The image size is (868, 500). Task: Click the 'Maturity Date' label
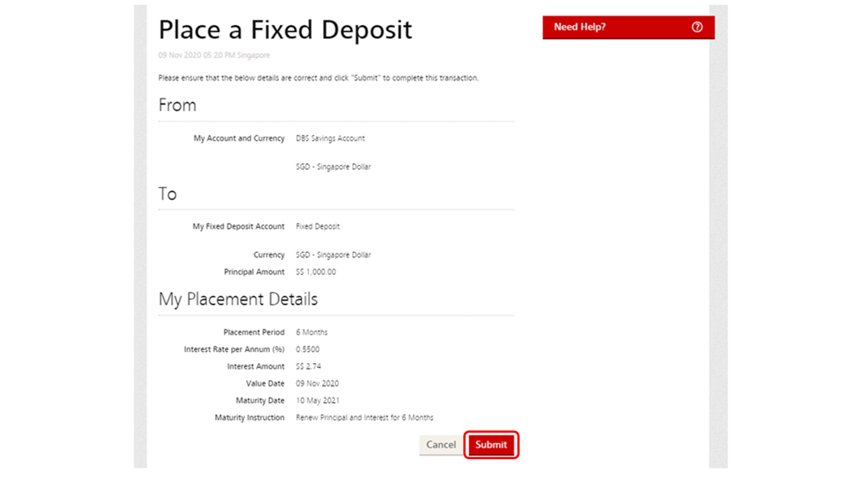point(260,401)
